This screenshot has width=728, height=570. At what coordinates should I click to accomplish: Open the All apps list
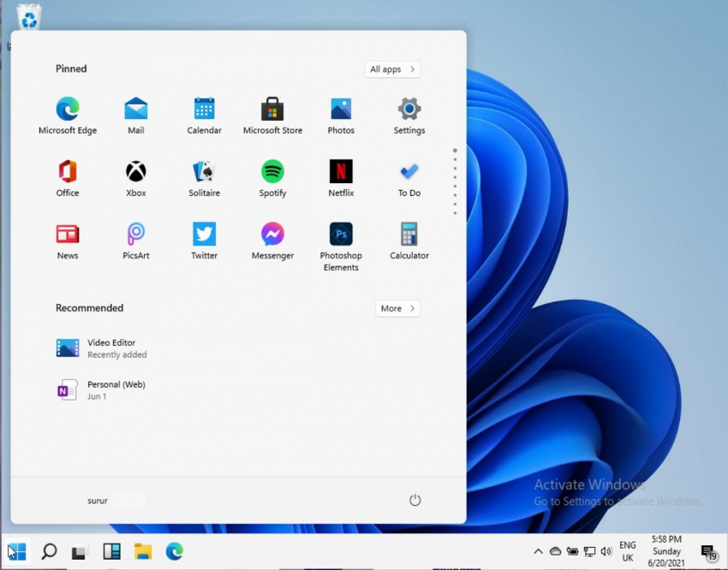[392, 69]
